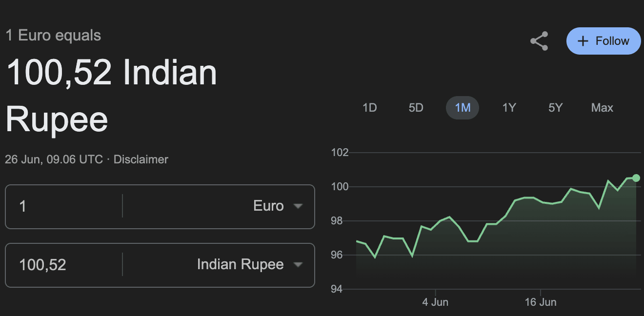Click the green end-point dot on chart
Viewport: 644px width, 316px height.
(x=636, y=178)
